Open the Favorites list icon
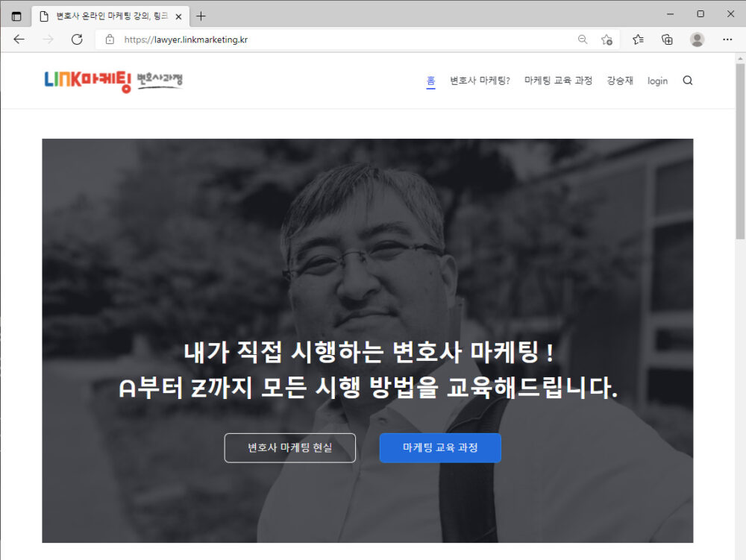Image resolution: width=746 pixels, height=560 pixels. (638, 40)
